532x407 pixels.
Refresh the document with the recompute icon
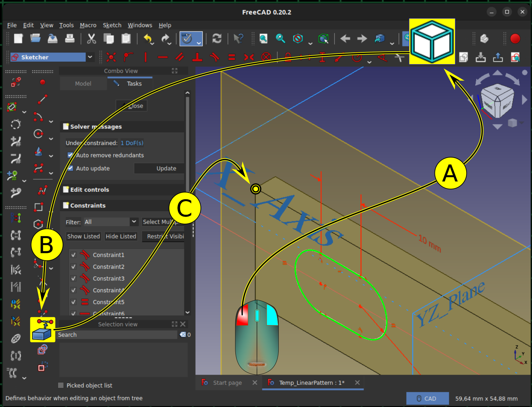click(x=217, y=38)
